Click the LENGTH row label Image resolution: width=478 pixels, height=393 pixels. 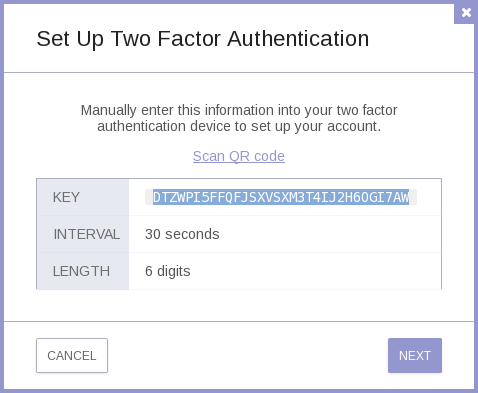tap(81, 271)
